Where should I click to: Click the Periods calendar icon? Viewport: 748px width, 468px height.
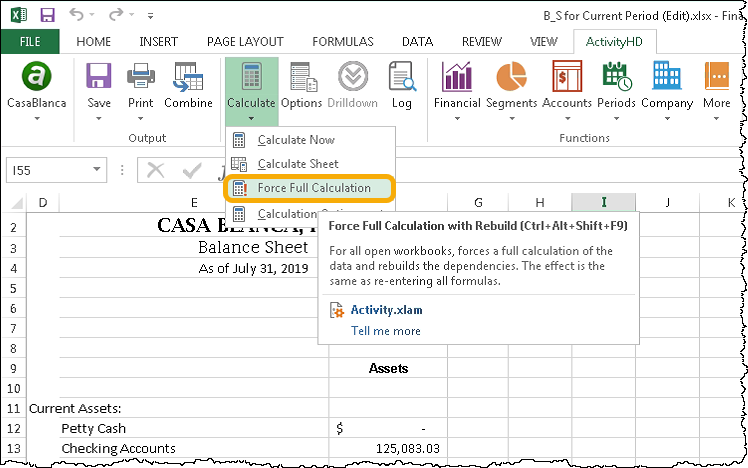617,76
